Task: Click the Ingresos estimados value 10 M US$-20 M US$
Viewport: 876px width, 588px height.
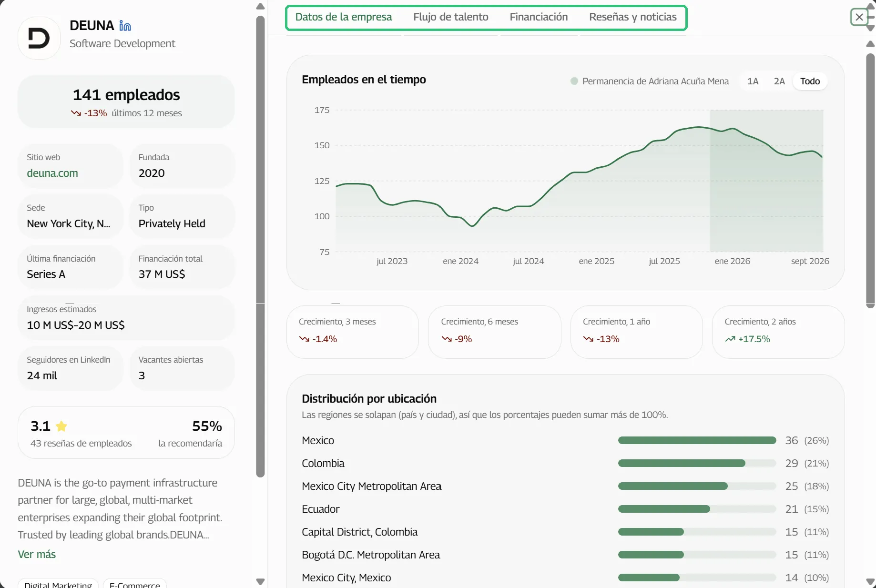Action: pos(76,325)
